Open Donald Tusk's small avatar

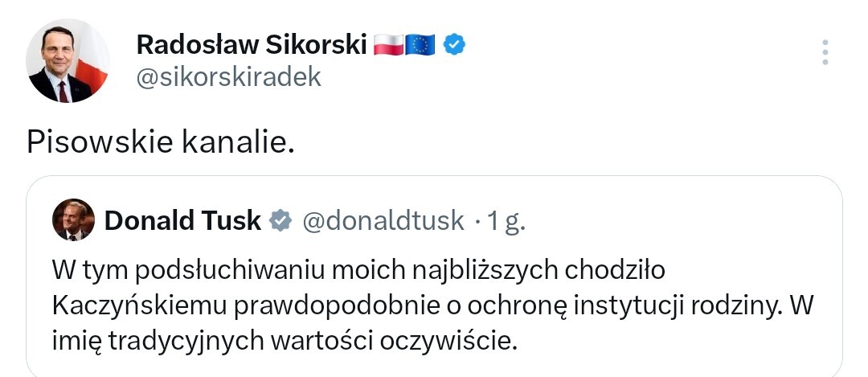tap(73, 219)
